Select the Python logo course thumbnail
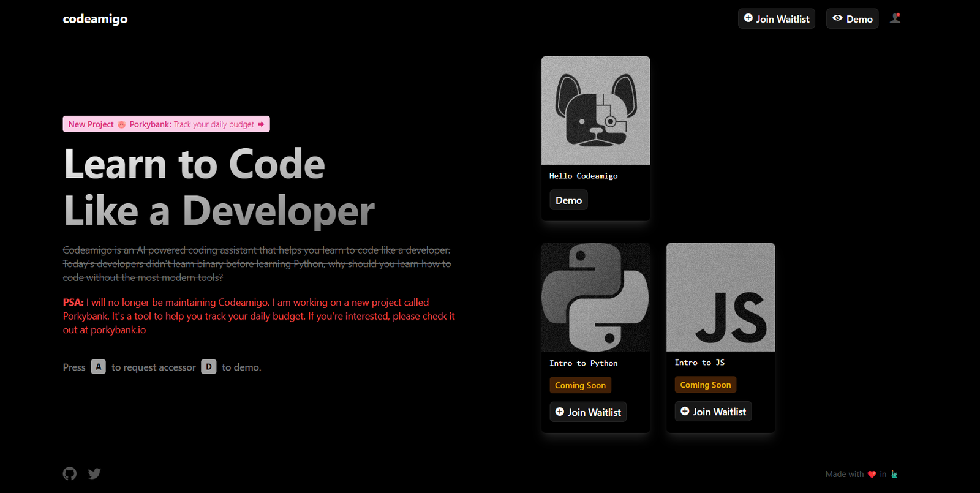 [x=595, y=298]
